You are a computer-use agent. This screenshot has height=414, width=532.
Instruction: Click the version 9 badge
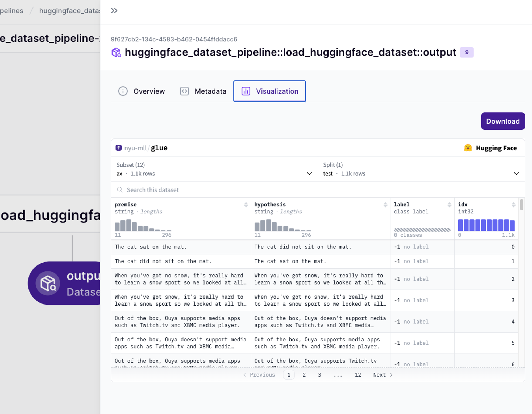(467, 52)
